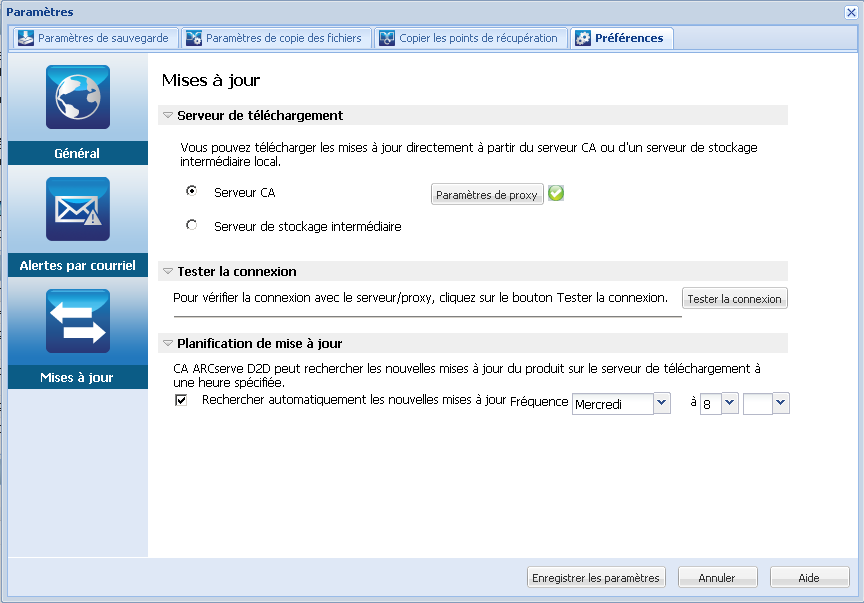The height and width of the screenshot is (603, 864).
Task: Collapse the Tester la connexion section
Action: (168, 271)
